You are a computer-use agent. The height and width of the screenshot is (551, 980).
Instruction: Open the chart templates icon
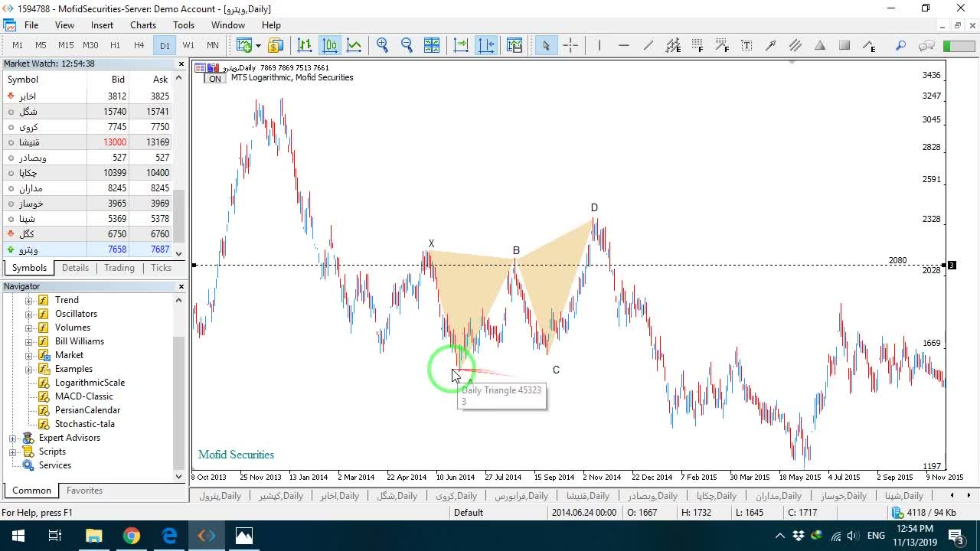[x=514, y=45]
